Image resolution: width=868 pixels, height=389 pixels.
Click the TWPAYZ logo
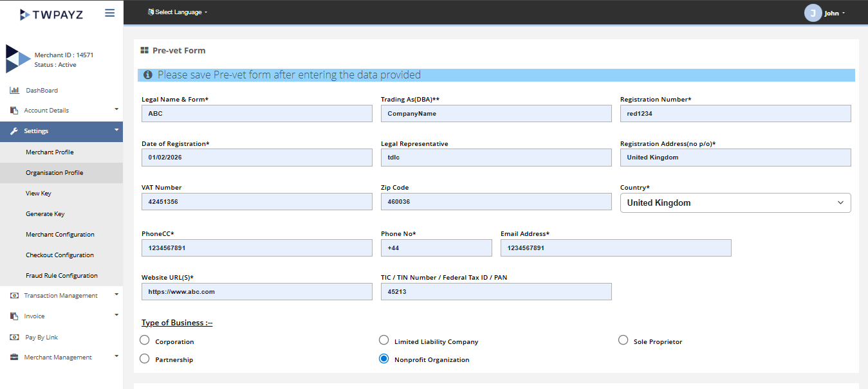[51, 14]
